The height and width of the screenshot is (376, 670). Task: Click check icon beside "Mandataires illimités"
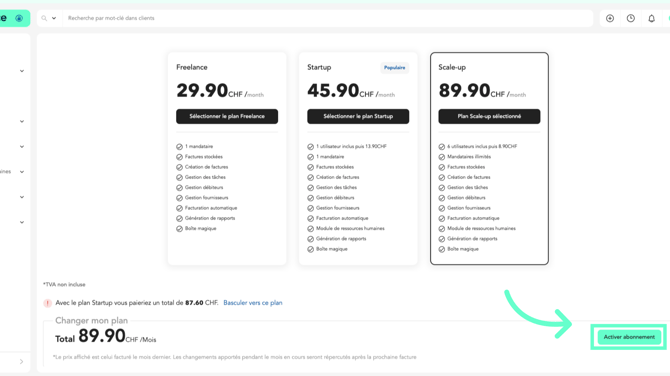coord(442,157)
